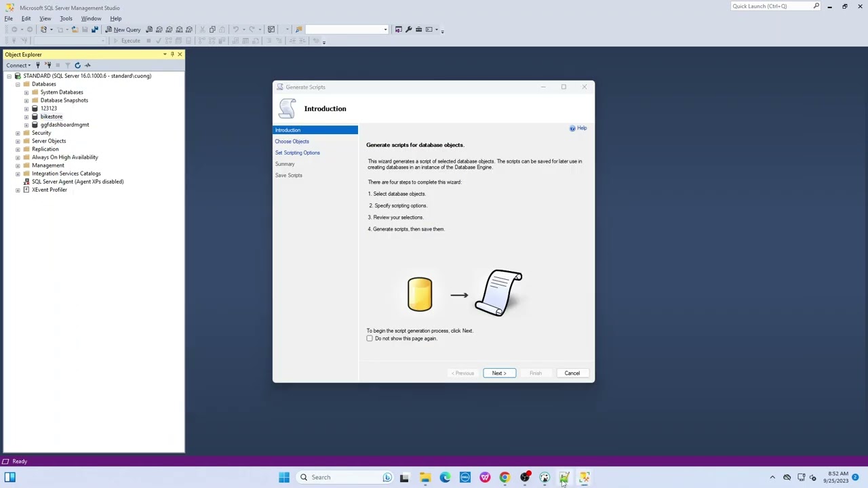Expand the System Databases node
The image size is (868, 488).
click(26, 92)
